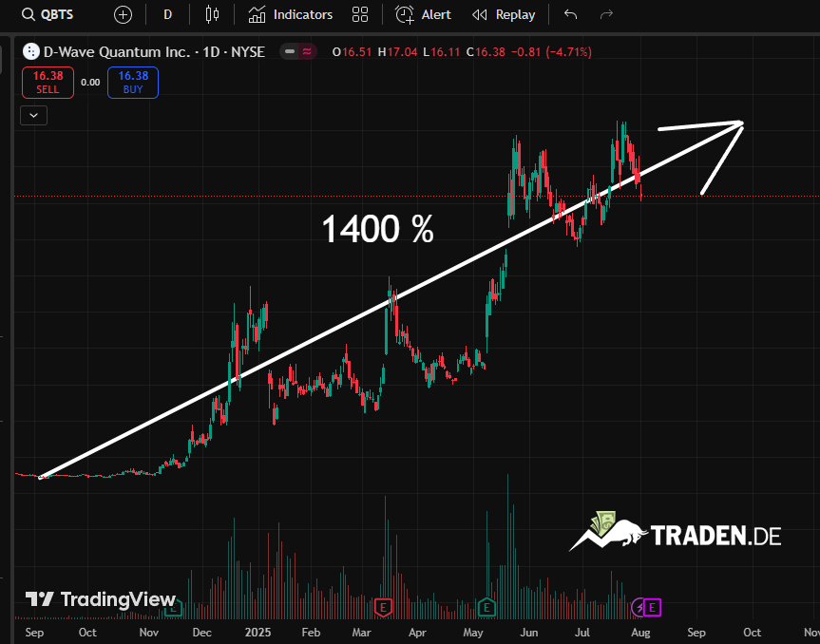Click the purple lightning event marker
This screenshot has height=644, width=820.
click(x=639, y=607)
